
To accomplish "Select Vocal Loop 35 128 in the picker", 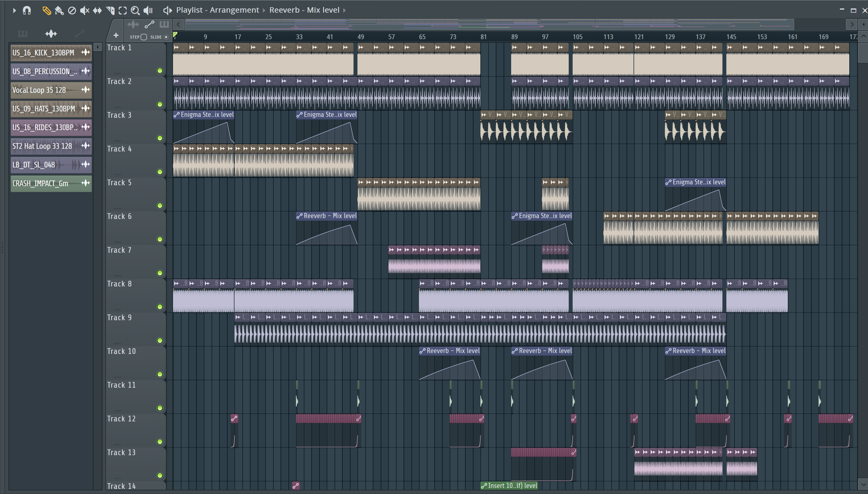I will 51,90.
